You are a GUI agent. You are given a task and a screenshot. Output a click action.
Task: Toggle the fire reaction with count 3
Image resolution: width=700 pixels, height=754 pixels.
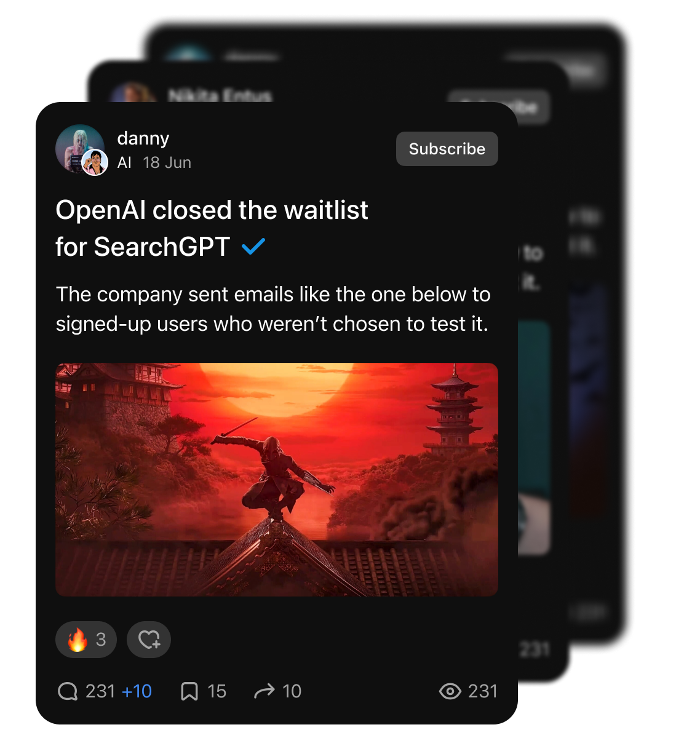point(86,640)
